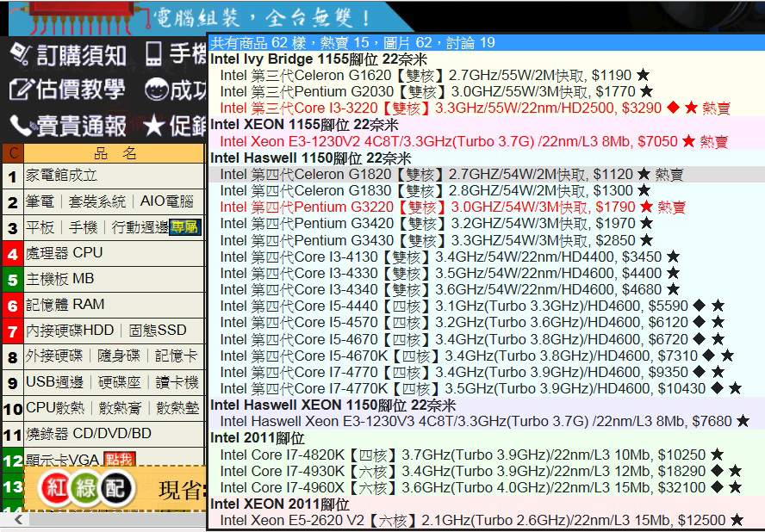Image resolution: width=765 pixels, height=532 pixels.
Task: Choose the Pentium G3430 option
Action: (x=437, y=240)
